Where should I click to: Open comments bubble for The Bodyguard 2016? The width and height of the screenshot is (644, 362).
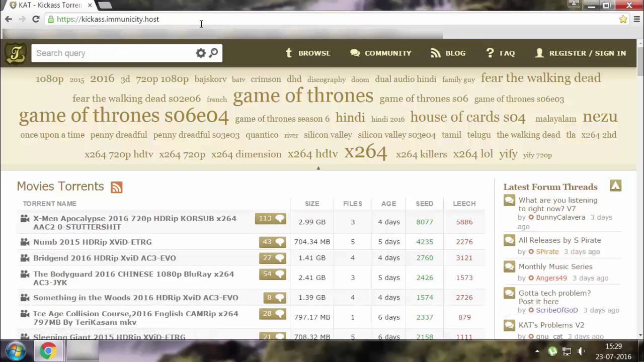[273, 274]
